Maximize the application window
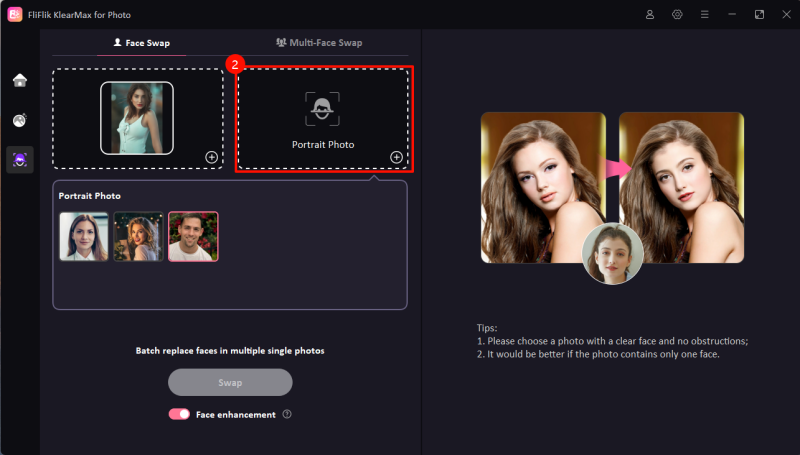The image size is (800, 455). tap(759, 15)
